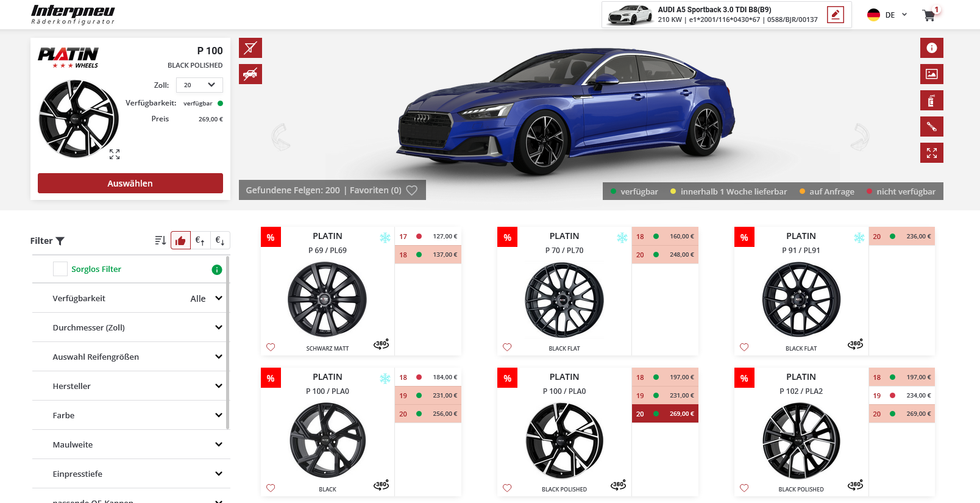Click the 'verfügbar' legend entry
Viewport: 980px width, 503px height.
pyautogui.click(x=634, y=191)
